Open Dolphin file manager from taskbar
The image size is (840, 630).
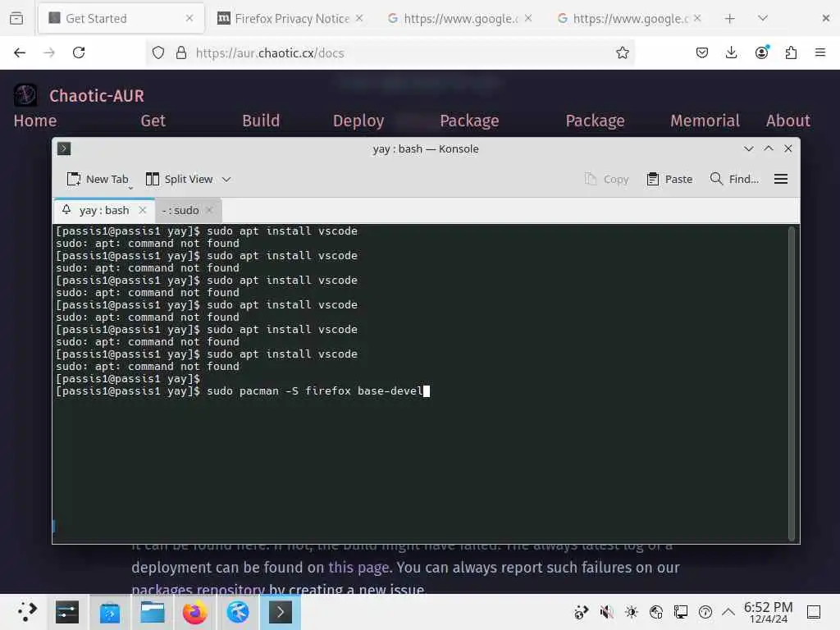pyautogui.click(x=152, y=612)
